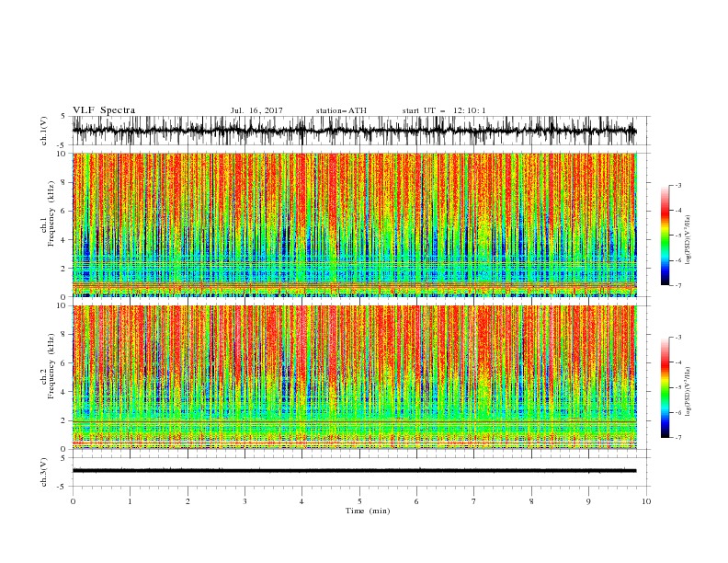This screenshot has width=728, height=563.
Task: Click the "Time (min)" axis label
Action: tap(368, 511)
